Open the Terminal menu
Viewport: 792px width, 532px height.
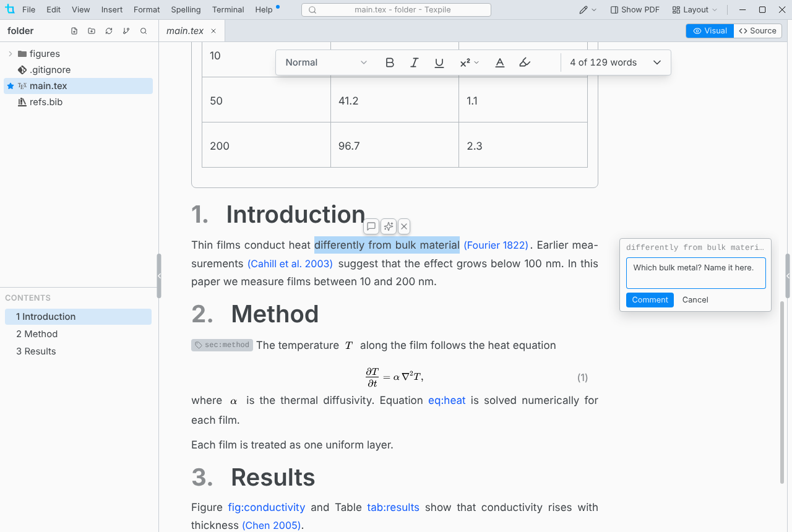coord(228,10)
